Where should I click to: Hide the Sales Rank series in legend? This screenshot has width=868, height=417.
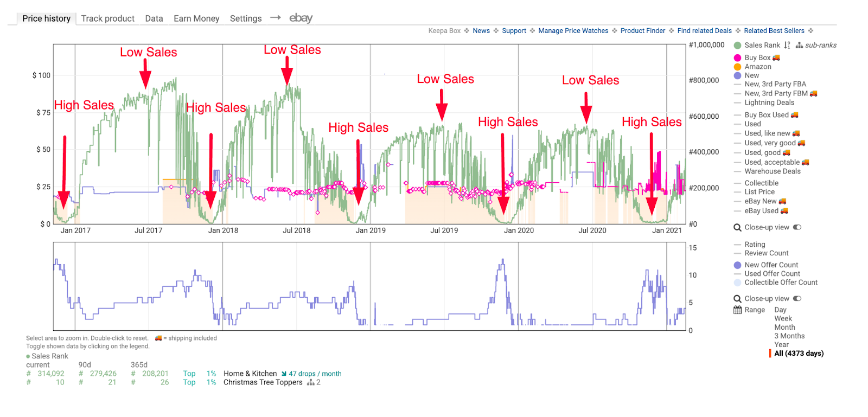point(762,45)
